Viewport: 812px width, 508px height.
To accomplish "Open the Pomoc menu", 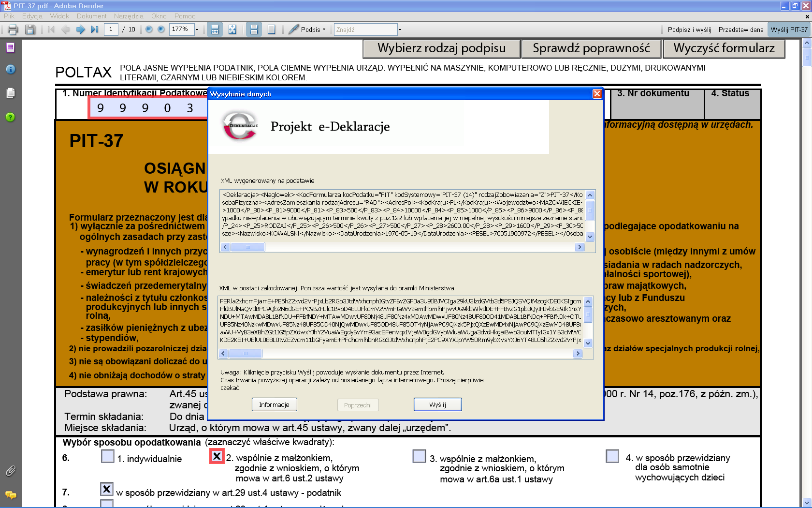I will (x=185, y=16).
